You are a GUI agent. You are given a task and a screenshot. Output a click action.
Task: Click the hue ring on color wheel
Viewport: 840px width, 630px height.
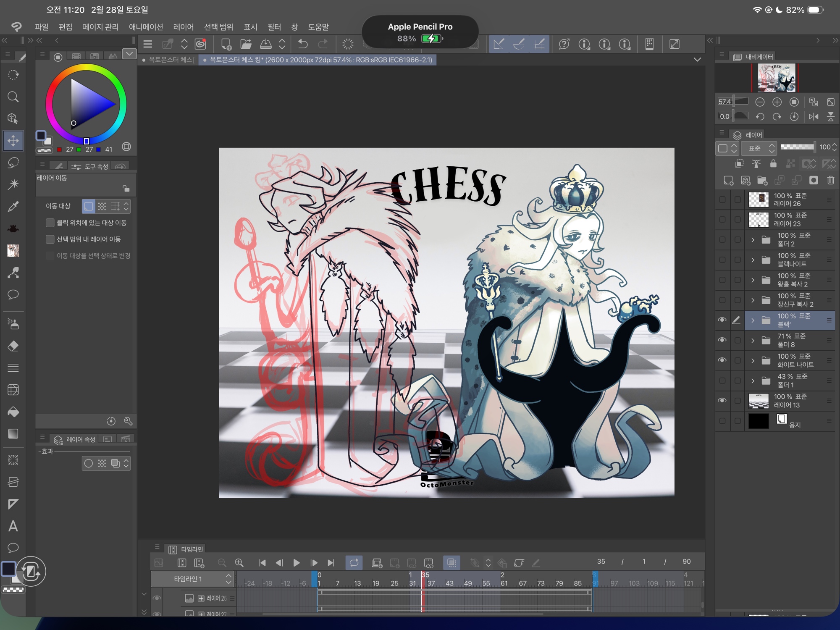coord(86,68)
